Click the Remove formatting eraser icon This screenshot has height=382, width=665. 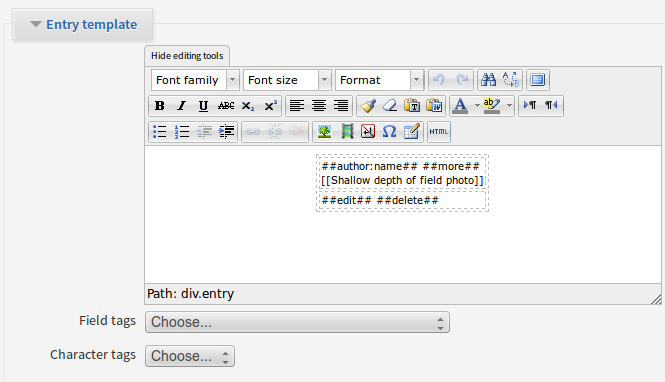point(390,106)
